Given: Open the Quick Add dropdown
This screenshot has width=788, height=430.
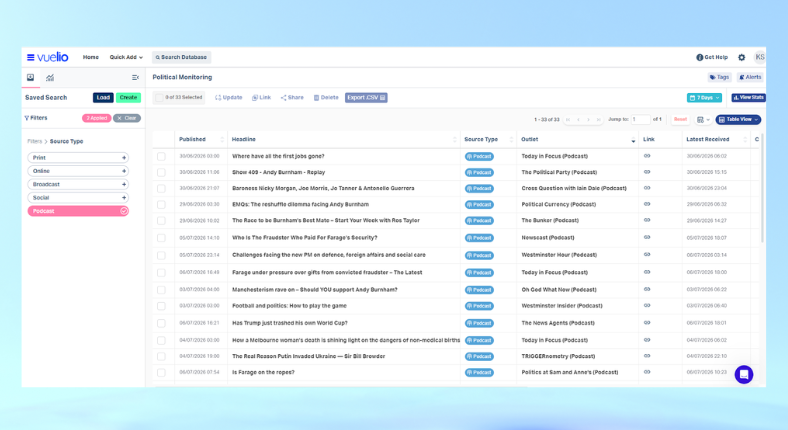Looking at the screenshot, I should click(x=126, y=57).
